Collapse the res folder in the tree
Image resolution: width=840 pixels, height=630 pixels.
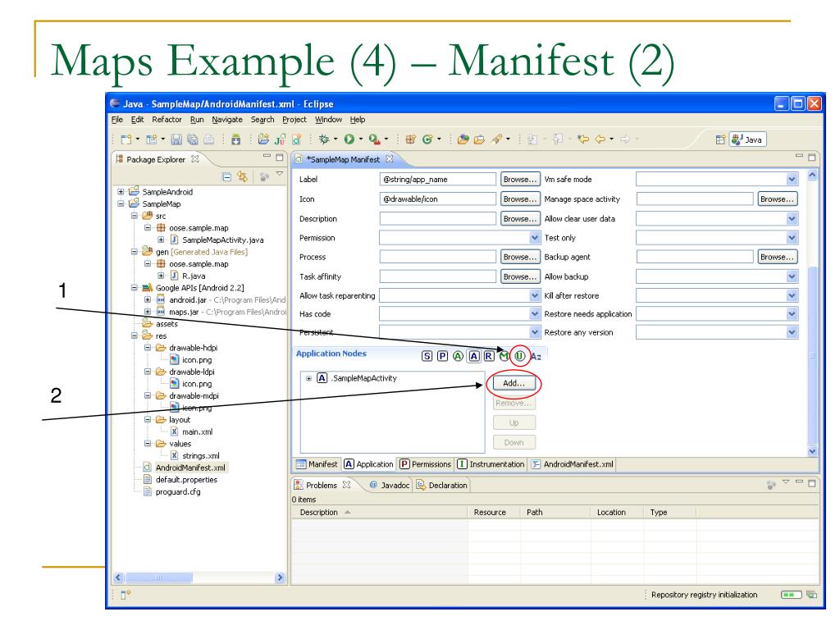tap(134, 336)
